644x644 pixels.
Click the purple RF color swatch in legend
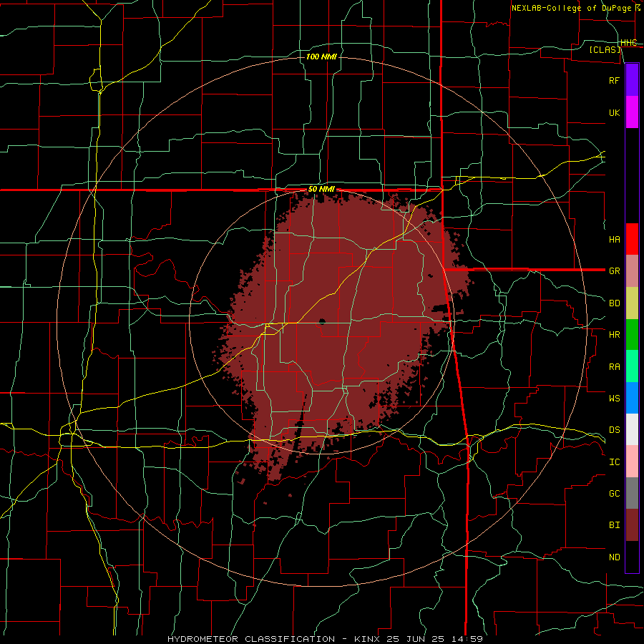coord(632,80)
